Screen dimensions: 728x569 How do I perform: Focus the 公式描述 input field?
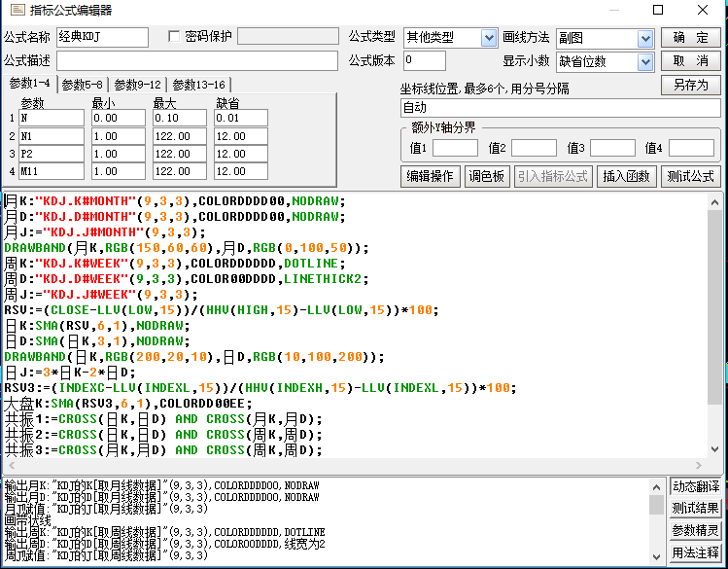[197, 61]
